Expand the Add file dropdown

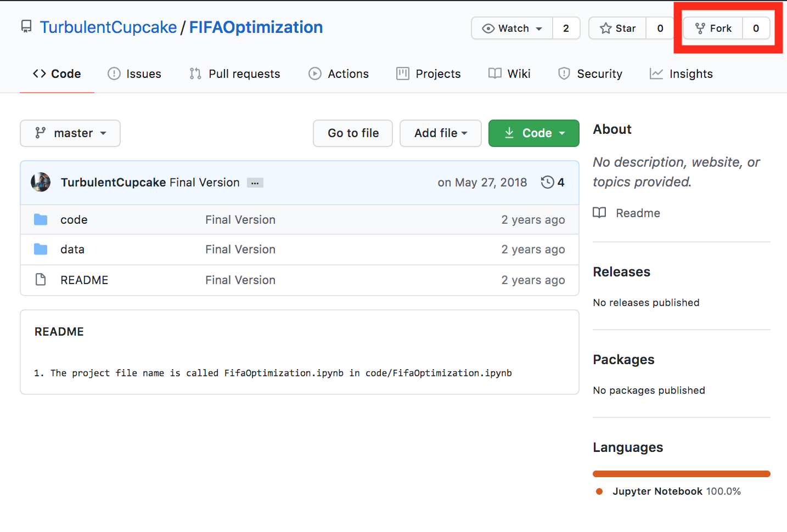coord(440,133)
